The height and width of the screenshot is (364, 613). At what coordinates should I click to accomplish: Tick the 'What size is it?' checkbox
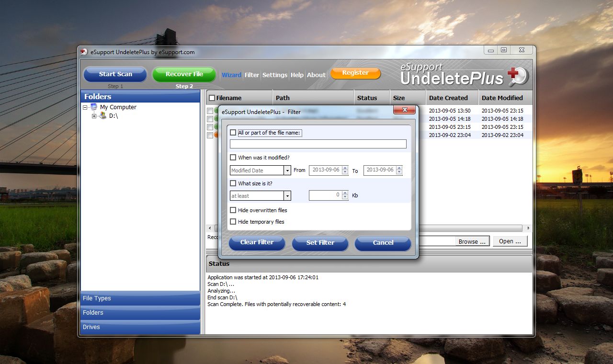(x=233, y=183)
